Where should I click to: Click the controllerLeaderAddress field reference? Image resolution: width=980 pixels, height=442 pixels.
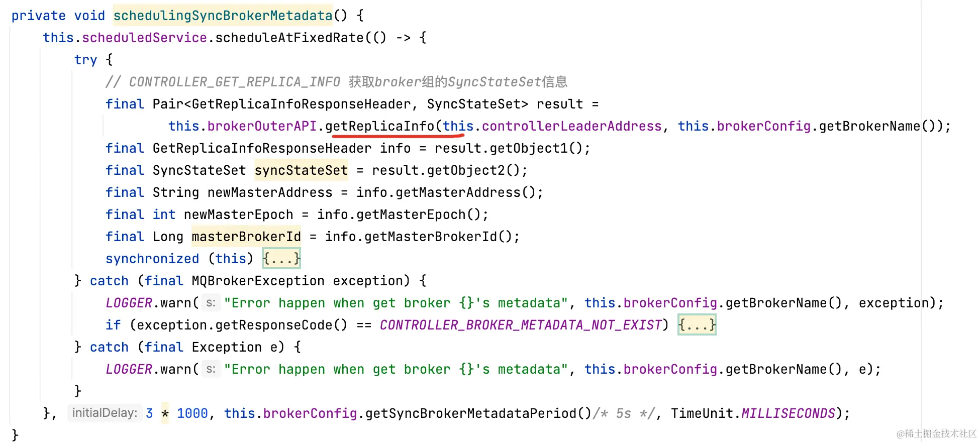click(x=571, y=126)
